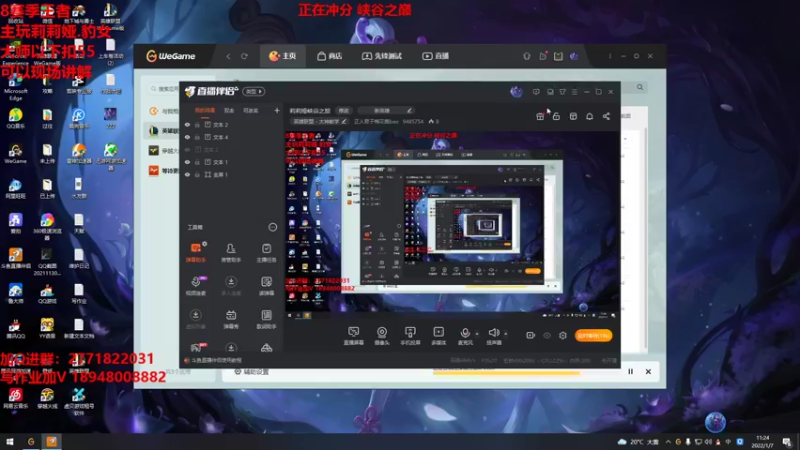800x450 pixels.
Task: Show the hidden 文本 3 source
Action: click(x=187, y=149)
